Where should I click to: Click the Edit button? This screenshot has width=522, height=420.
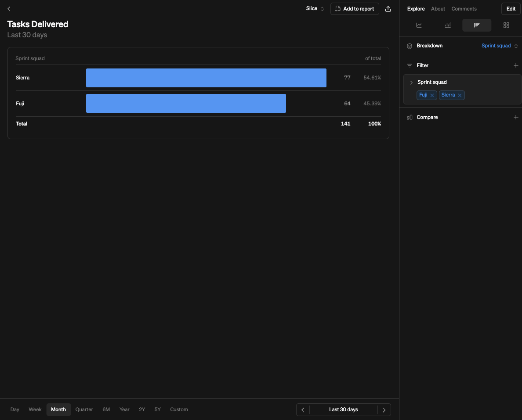(x=511, y=9)
